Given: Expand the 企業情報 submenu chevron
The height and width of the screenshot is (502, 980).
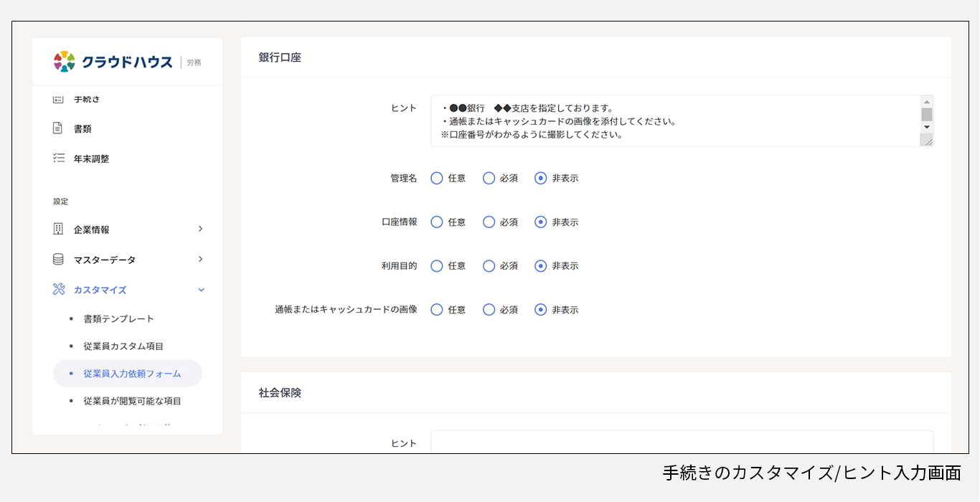Looking at the screenshot, I should 201,229.
